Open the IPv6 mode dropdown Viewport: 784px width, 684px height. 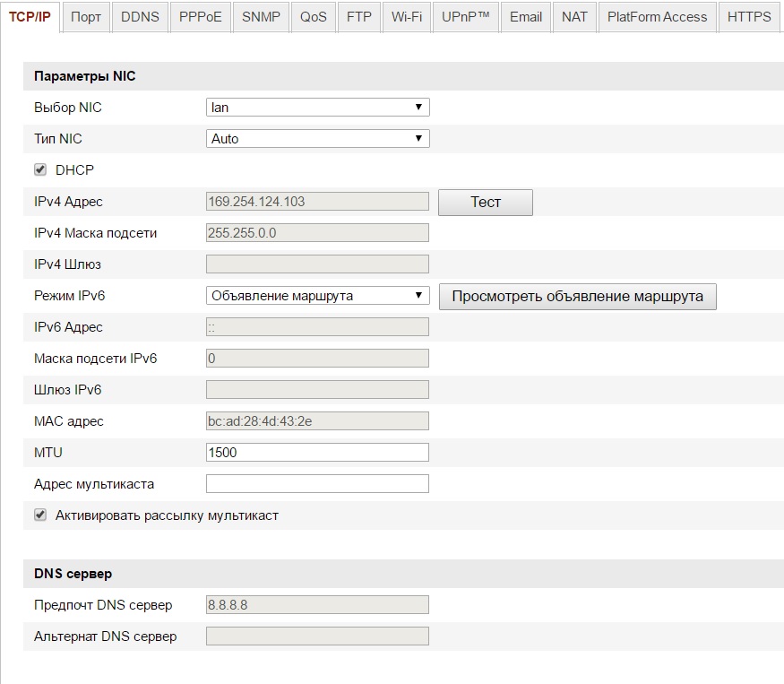click(x=317, y=296)
